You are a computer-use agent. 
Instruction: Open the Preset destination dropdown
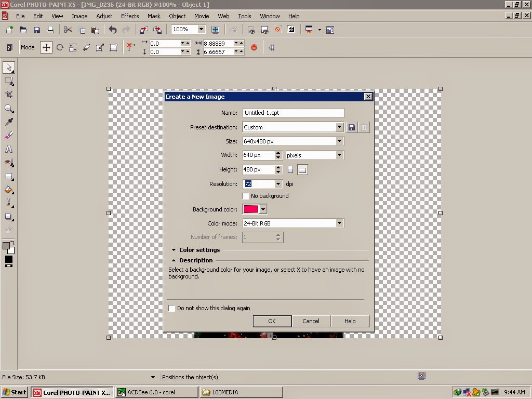tap(339, 127)
